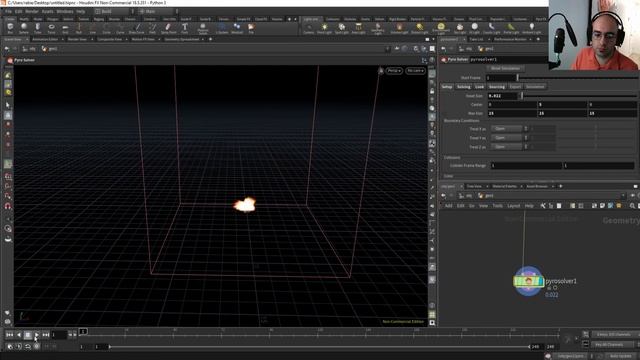Open the Render menu
Screen dimensions: 640x360
32,11
